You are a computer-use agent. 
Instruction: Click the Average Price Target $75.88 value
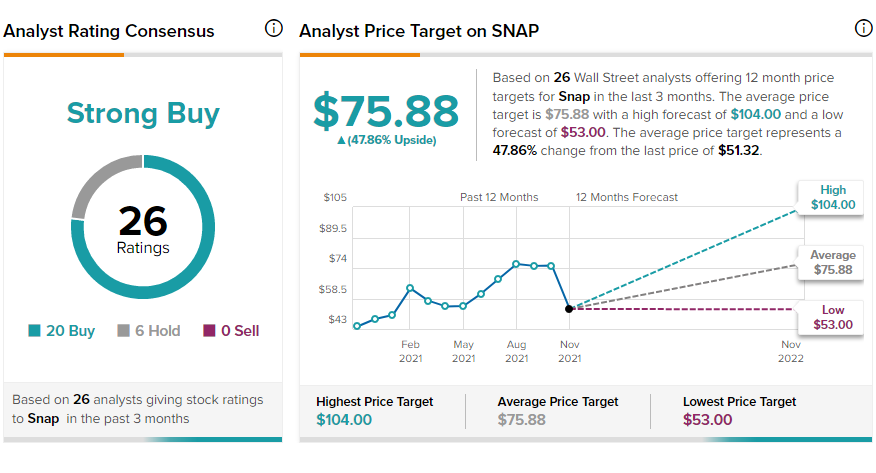pyautogui.click(x=522, y=419)
